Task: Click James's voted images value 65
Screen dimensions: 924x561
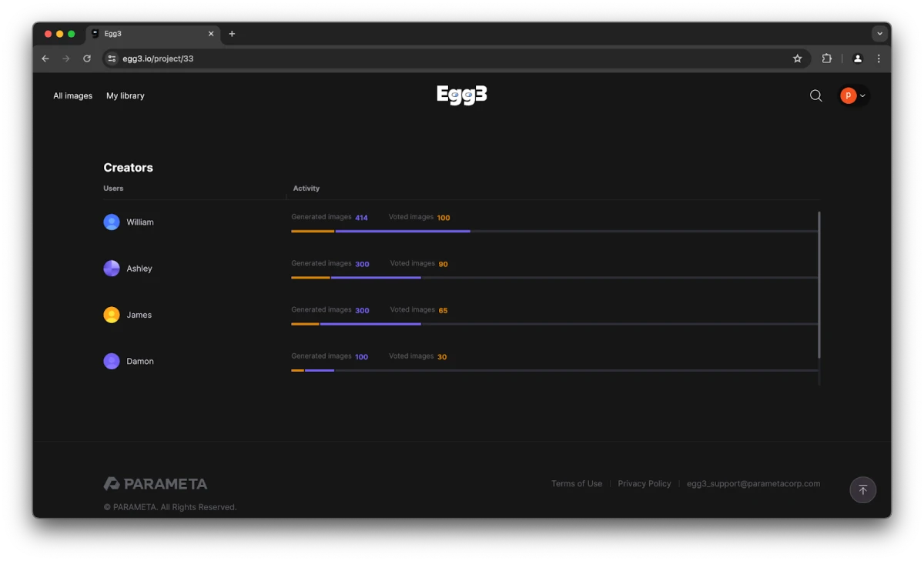Action: pos(443,311)
